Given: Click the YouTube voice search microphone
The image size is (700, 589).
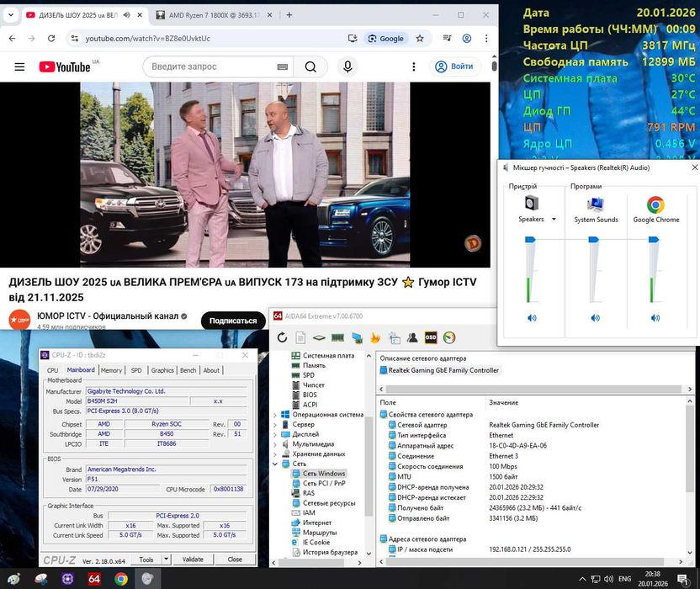Looking at the screenshot, I should pyautogui.click(x=347, y=66).
